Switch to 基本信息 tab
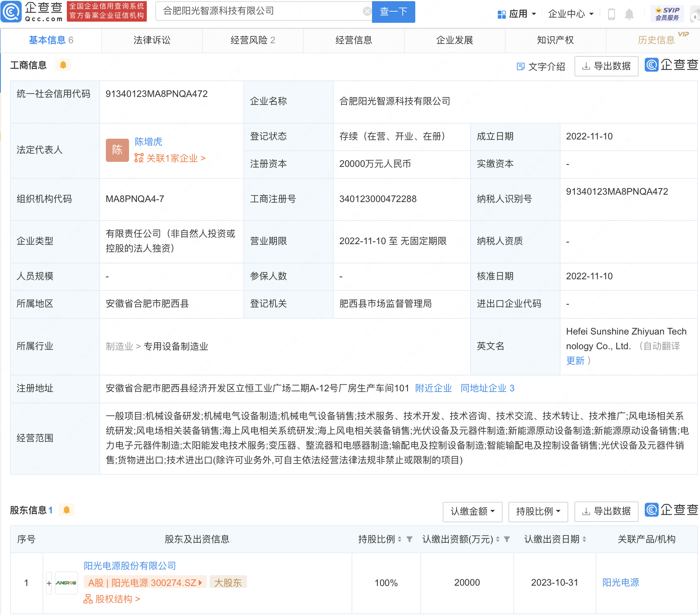This screenshot has height=615, width=700. 51,40
